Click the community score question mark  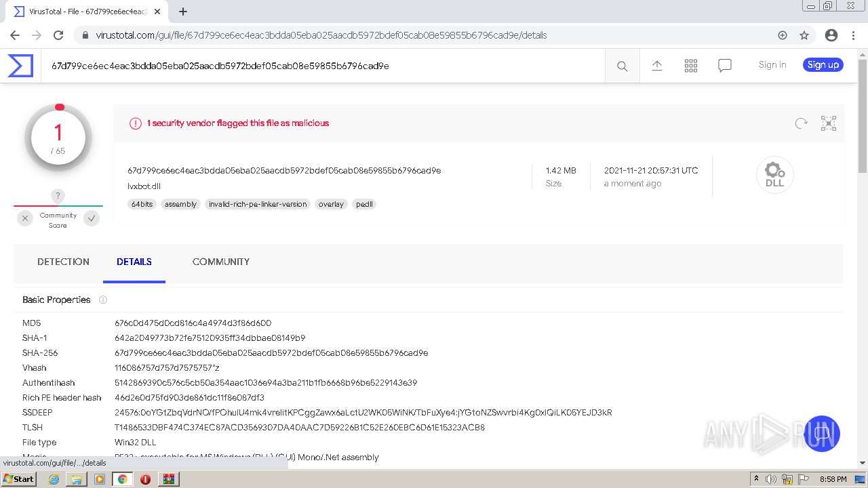pyautogui.click(x=58, y=196)
